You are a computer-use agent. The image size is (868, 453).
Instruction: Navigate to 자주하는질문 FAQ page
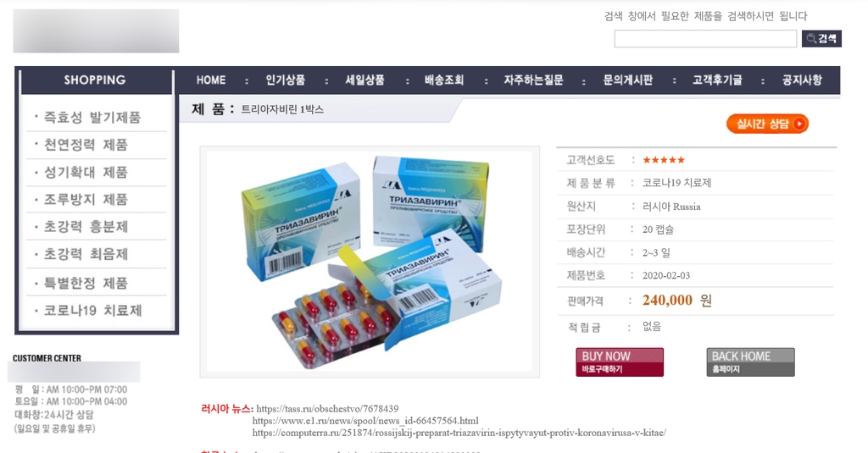click(533, 80)
